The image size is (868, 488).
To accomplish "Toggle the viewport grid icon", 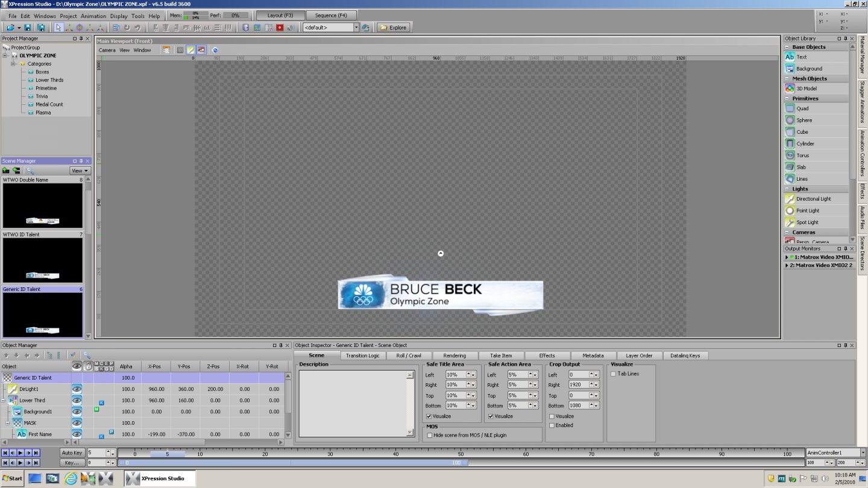I will pyautogui.click(x=180, y=50).
